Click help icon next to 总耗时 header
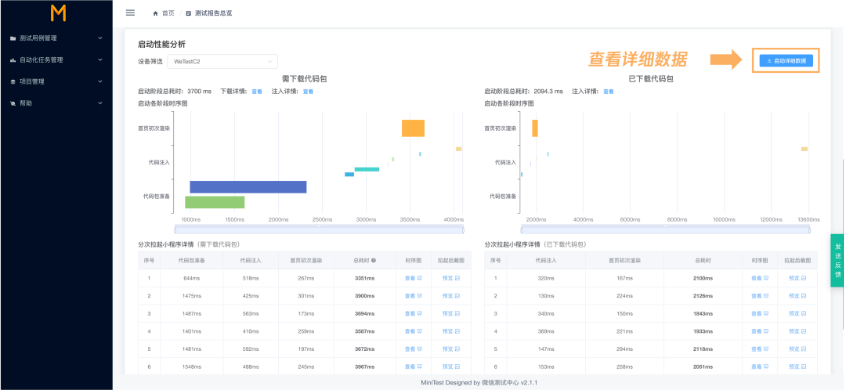The height and width of the screenshot is (390, 844). [x=374, y=260]
